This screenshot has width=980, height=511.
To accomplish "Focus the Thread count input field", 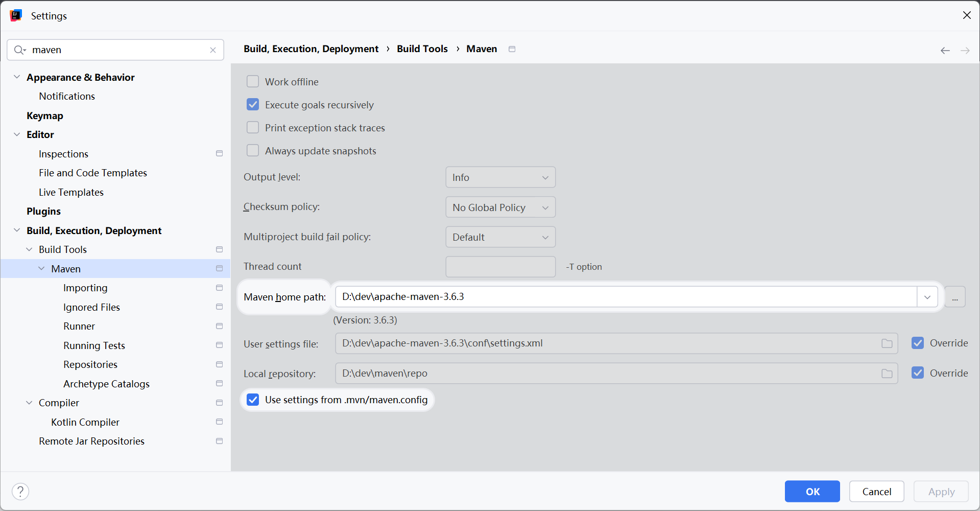I will click(500, 267).
